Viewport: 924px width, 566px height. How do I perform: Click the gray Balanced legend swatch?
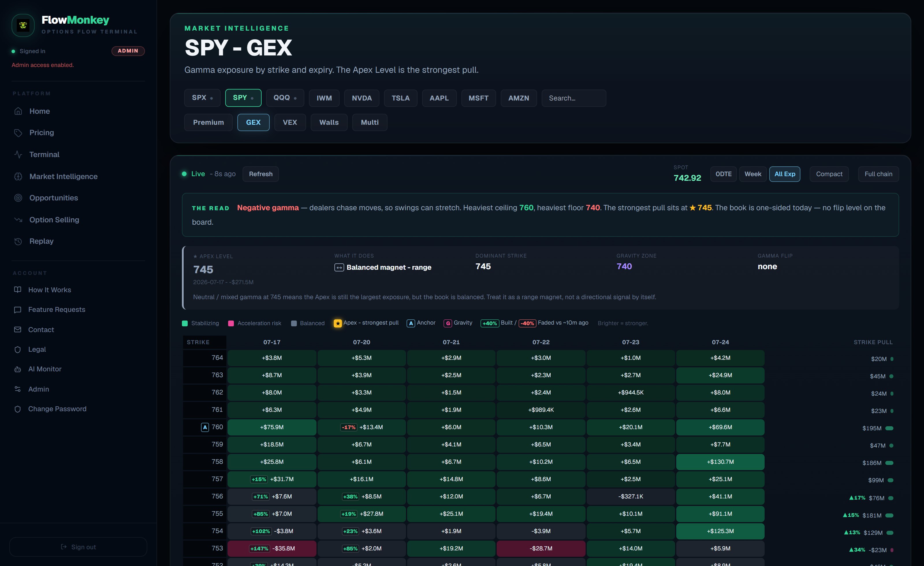tap(294, 323)
